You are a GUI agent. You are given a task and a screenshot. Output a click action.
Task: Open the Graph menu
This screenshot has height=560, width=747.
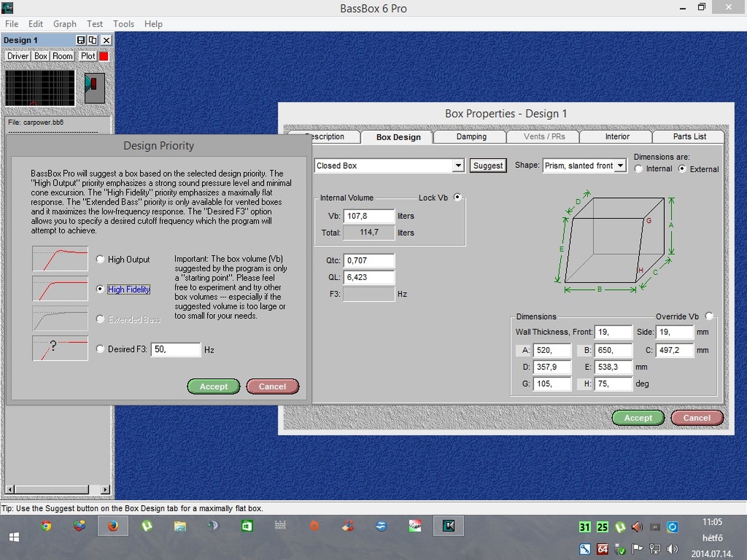coord(65,24)
